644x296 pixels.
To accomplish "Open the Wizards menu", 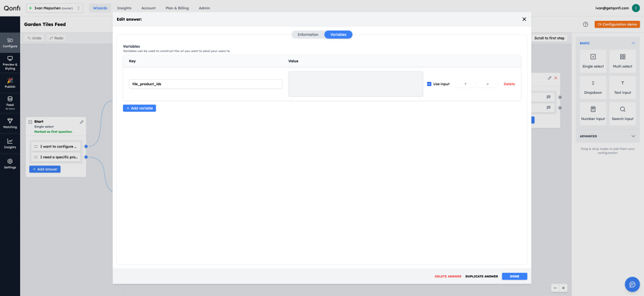I will (x=100, y=7).
